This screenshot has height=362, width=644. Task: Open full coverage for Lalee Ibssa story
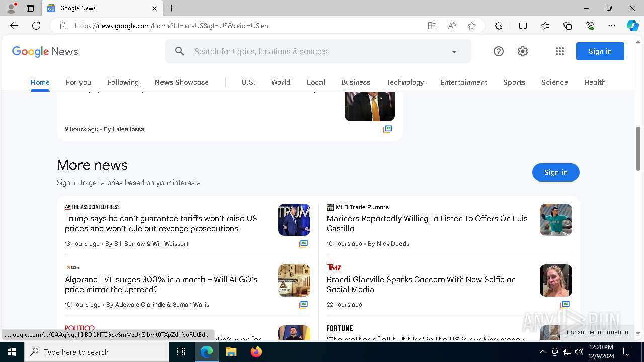pos(388,129)
